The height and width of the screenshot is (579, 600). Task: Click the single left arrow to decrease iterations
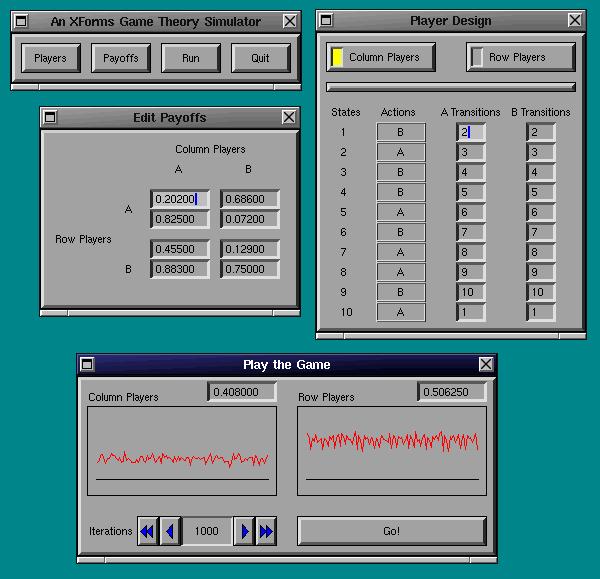click(170, 531)
